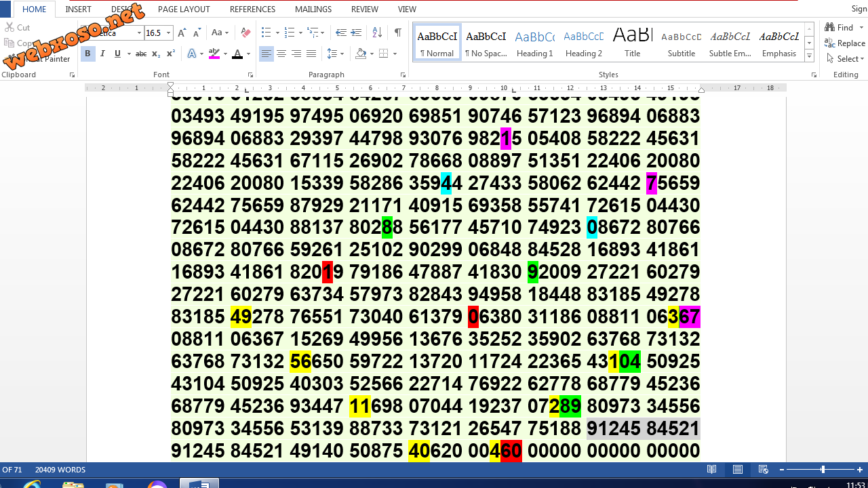Viewport: 868px width, 488px height.
Task: Click the numbering list icon
Action: click(x=289, y=33)
